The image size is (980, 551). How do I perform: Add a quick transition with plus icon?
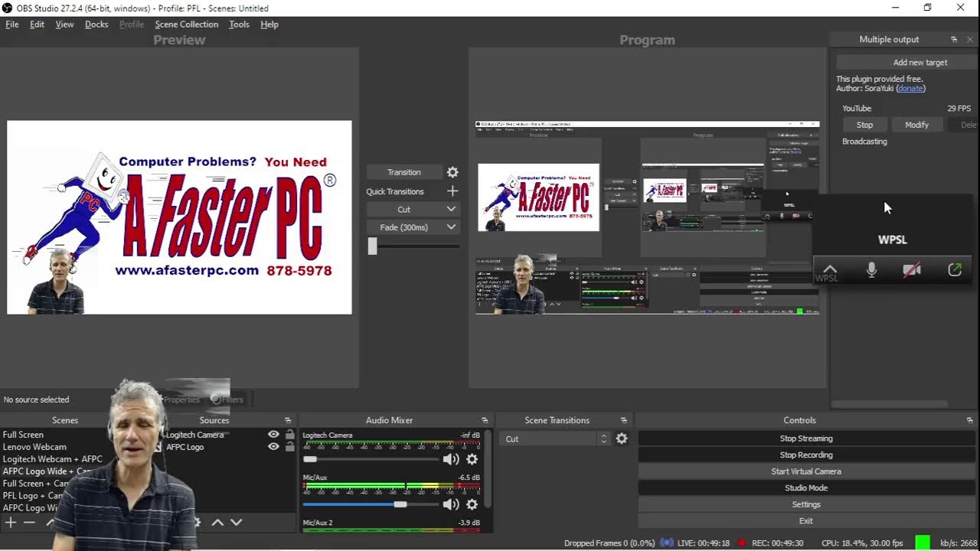(452, 191)
